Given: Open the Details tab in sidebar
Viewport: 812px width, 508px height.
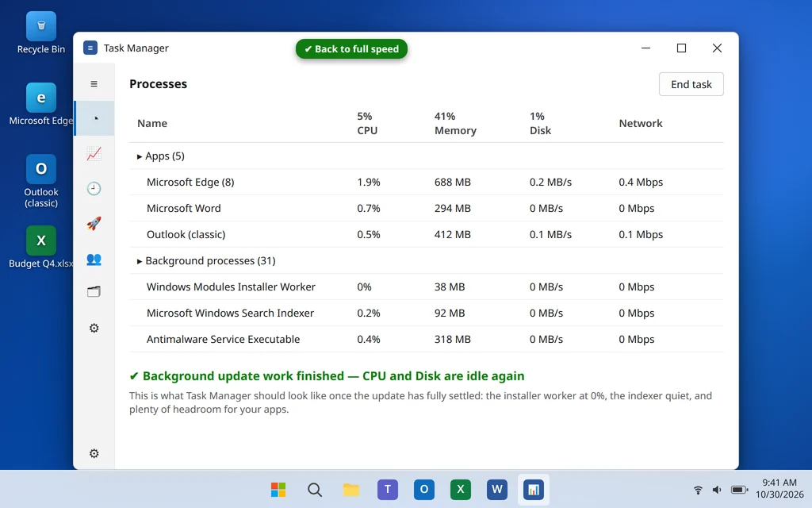Looking at the screenshot, I should 94,292.
